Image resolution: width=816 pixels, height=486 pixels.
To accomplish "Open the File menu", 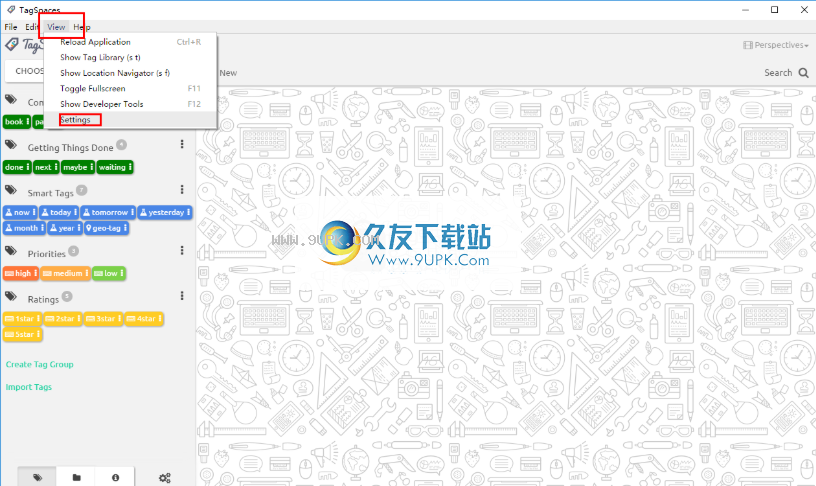I will [11, 27].
